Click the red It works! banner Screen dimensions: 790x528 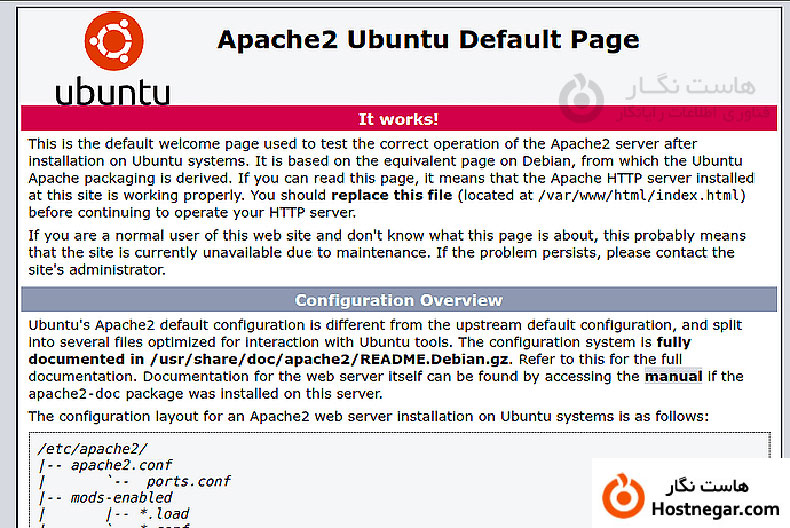[x=398, y=119]
